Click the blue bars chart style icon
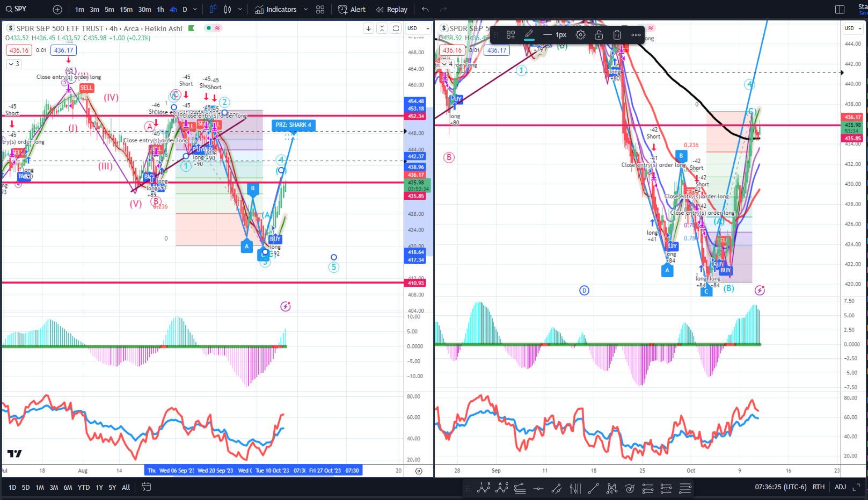This screenshot has width=868, height=500. point(213,9)
